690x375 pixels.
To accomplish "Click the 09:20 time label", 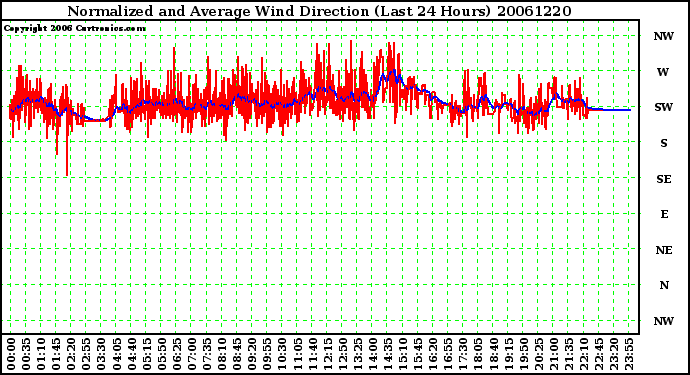I will (252, 354).
